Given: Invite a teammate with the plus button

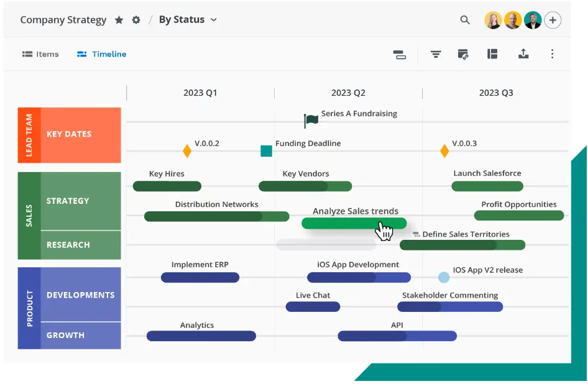Looking at the screenshot, I should tap(553, 19).
